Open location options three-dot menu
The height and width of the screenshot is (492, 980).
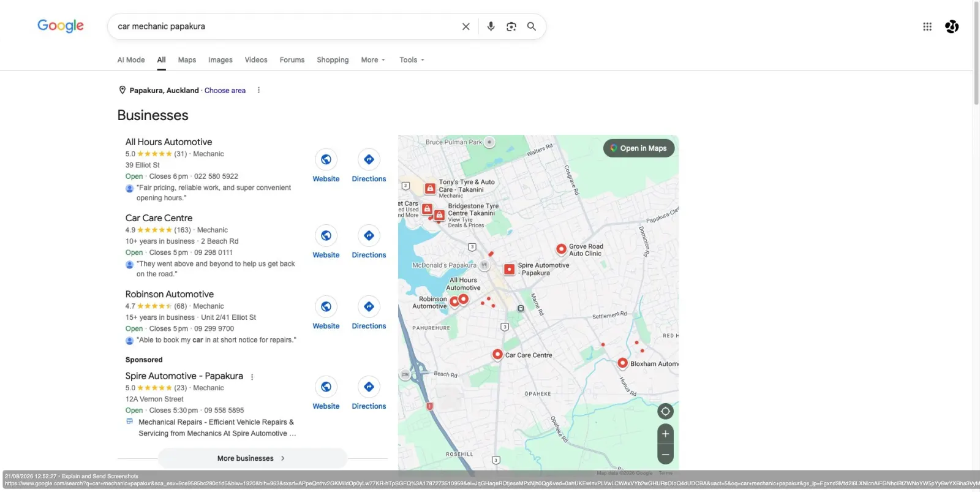[x=258, y=90]
